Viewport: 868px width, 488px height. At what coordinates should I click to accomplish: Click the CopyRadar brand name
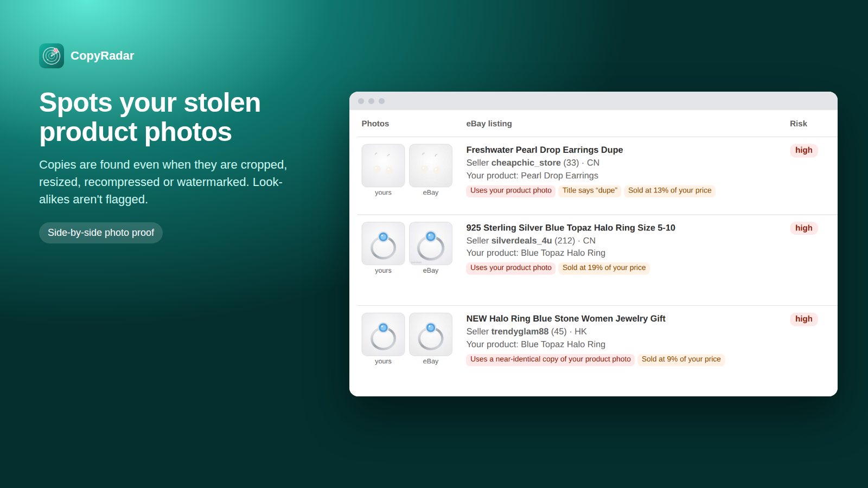pyautogui.click(x=102, y=56)
